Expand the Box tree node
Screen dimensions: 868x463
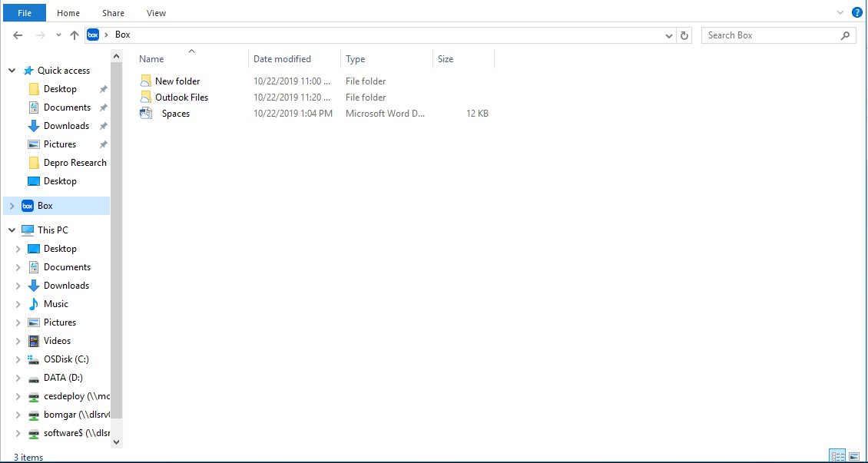pos(12,206)
